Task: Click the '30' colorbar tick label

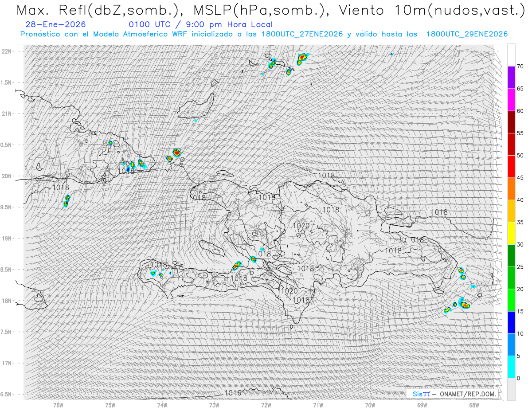Action: pyautogui.click(x=520, y=245)
